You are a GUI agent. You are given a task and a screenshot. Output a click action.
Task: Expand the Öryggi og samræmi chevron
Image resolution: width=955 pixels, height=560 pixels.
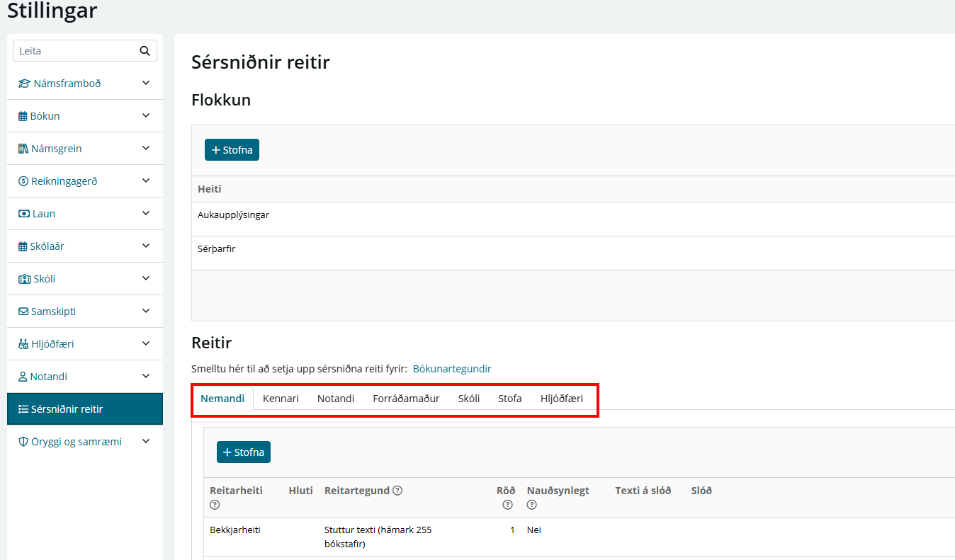(146, 441)
